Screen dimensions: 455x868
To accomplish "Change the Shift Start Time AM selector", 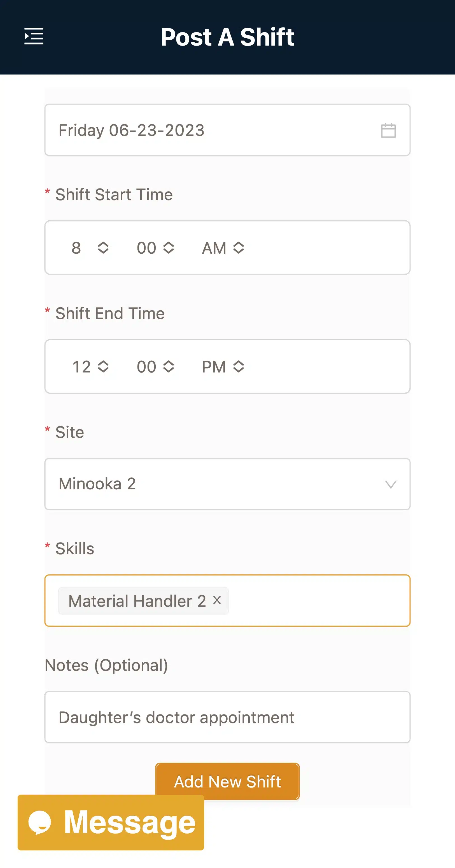I will (x=223, y=248).
